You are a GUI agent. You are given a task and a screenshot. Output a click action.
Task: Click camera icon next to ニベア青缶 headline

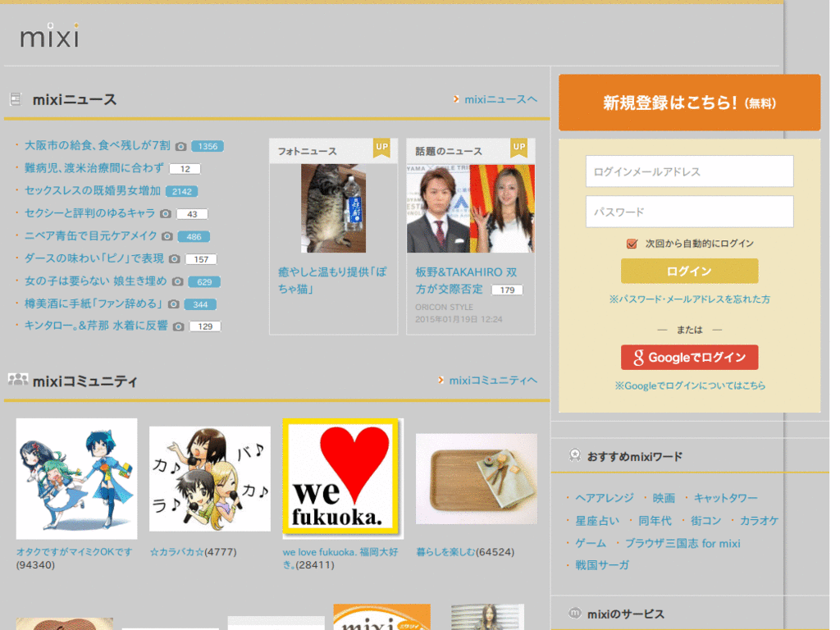pos(167,236)
